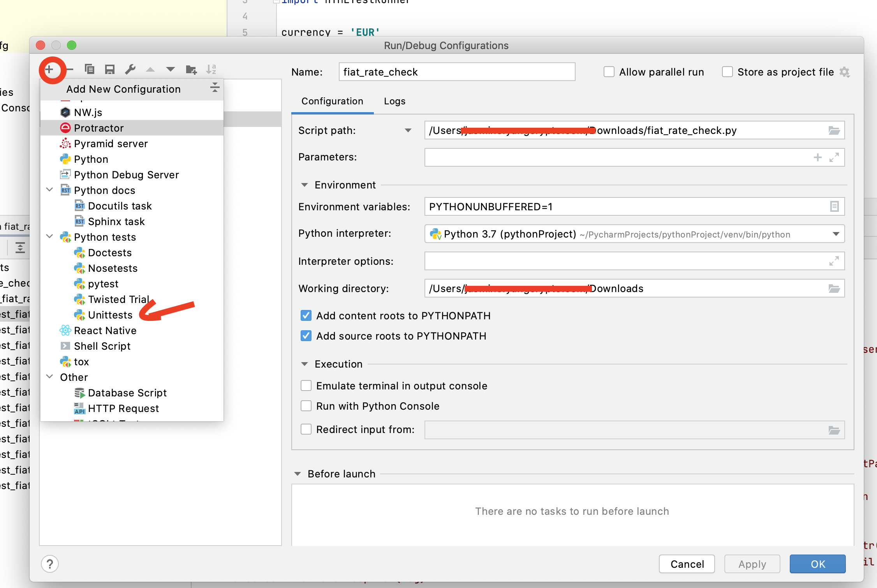Image resolution: width=877 pixels, height=588 pixels.
Task: Collapse the Python tests group
Action: tap(49, 237)
